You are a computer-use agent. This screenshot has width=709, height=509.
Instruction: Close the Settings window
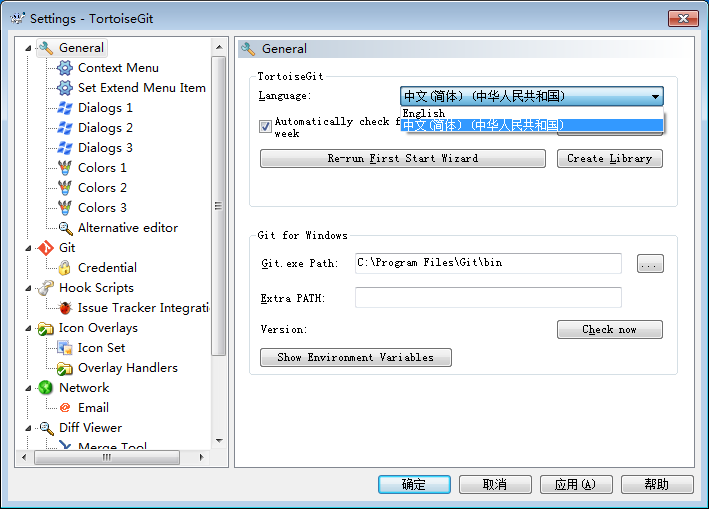[683, 19]
